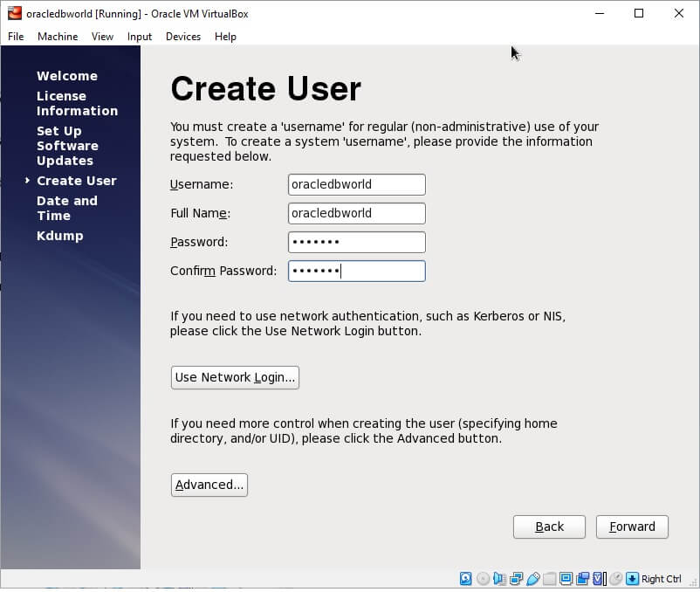This screenshot has height=592, width=700.
Task: Click the Right Ctrl host key label
Action: [x=662, y=579]
